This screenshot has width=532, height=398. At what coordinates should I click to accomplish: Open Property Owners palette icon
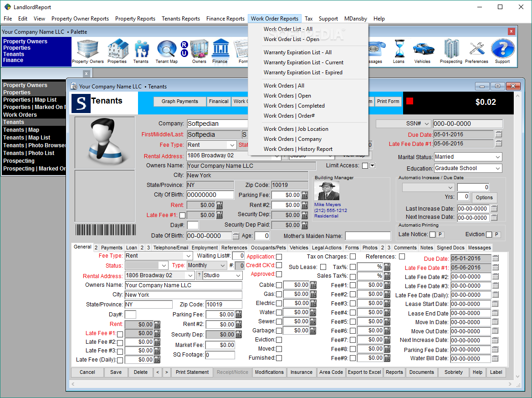click(x=87, y=51)
